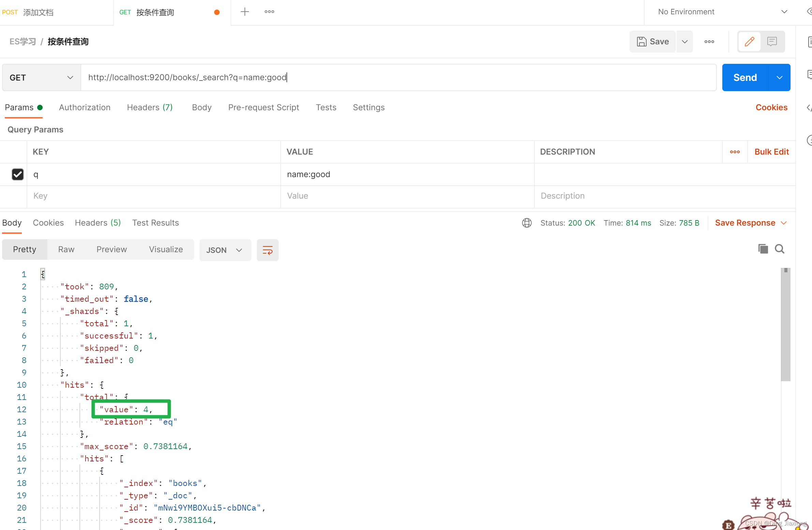Select the Preview view format
The height and width of the screenshot is (530, 812).
[111, 249]
